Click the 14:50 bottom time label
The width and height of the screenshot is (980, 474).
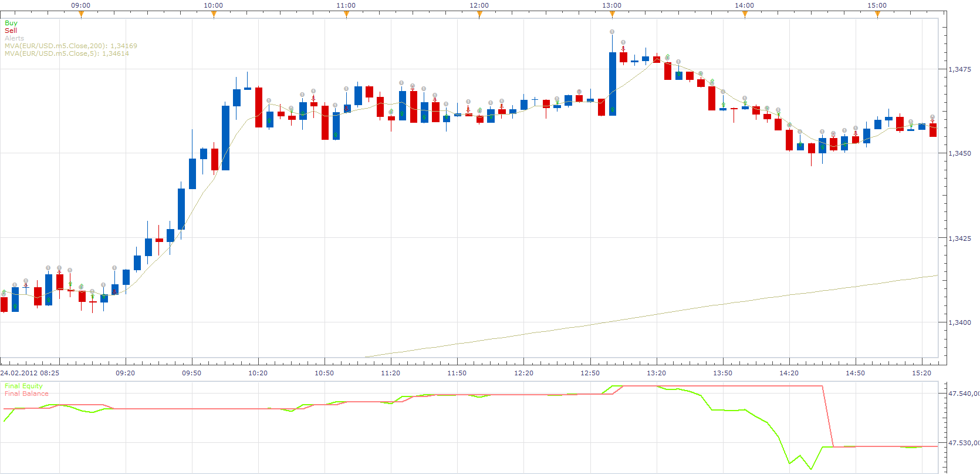pyautogui.click(x=855, y=373)
